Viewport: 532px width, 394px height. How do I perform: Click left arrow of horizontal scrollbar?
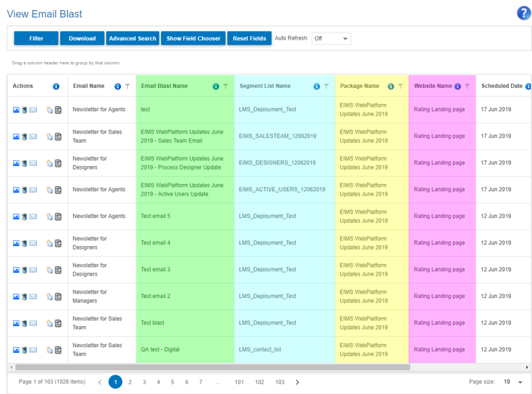(12, 367)
